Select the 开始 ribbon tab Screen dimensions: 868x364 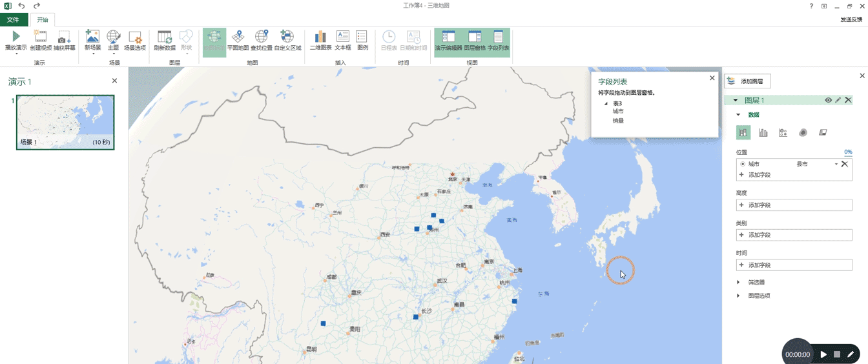coord(43,20)
